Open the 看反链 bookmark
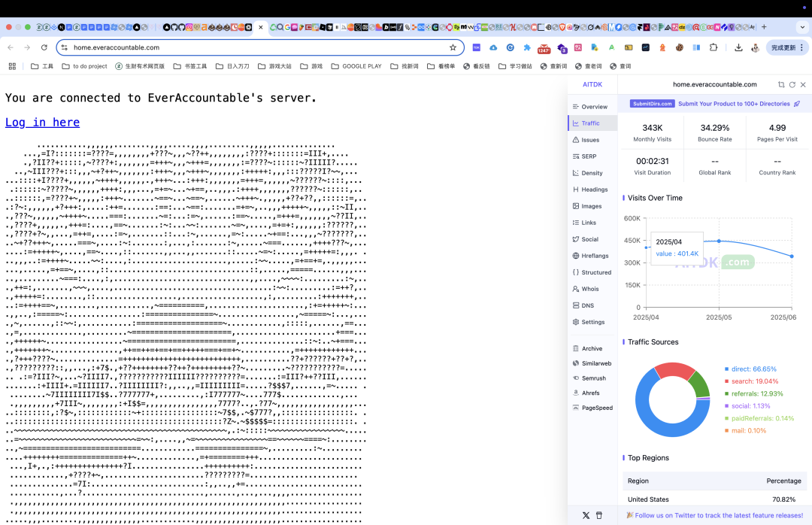 477,66
